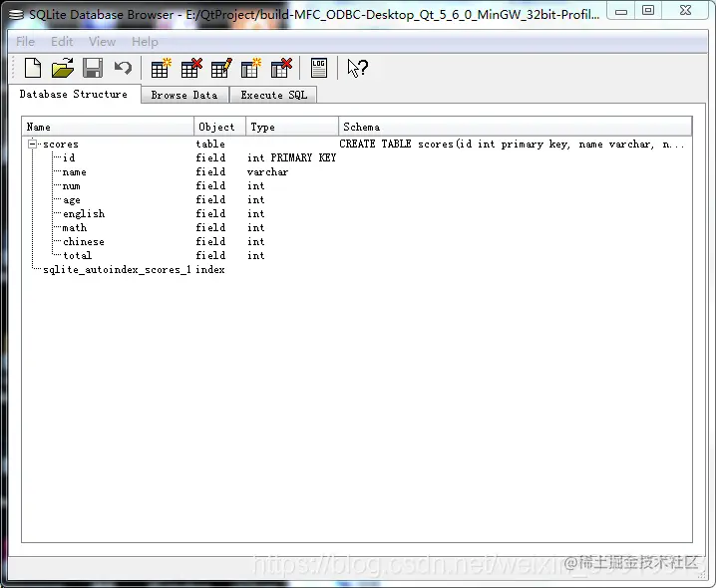
Task: Minimize the SQLite Database Browser window
Action: [x=621, y=11]
